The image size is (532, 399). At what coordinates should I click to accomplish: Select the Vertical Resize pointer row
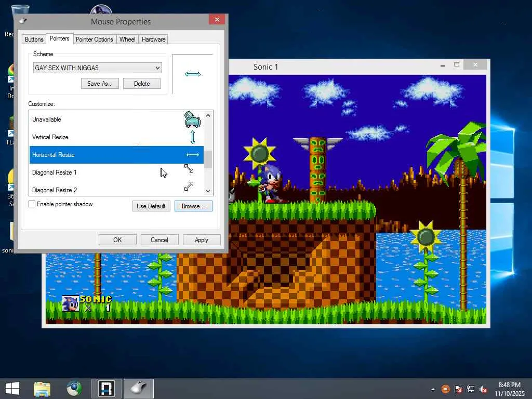[x=116, y=137]
